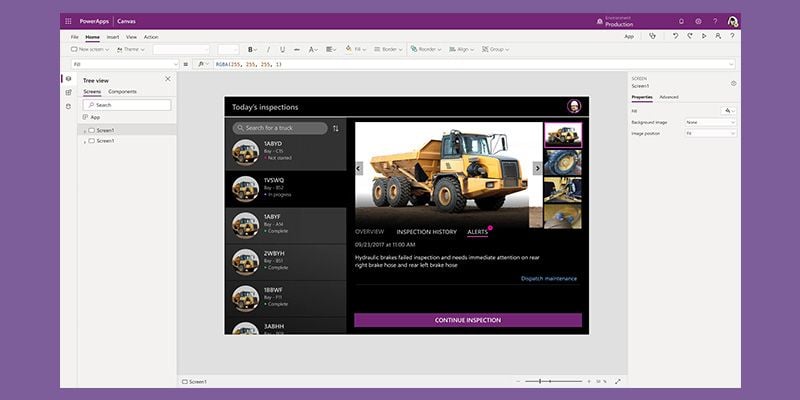Open the notifications bell icon

click(x=681, y=21)
